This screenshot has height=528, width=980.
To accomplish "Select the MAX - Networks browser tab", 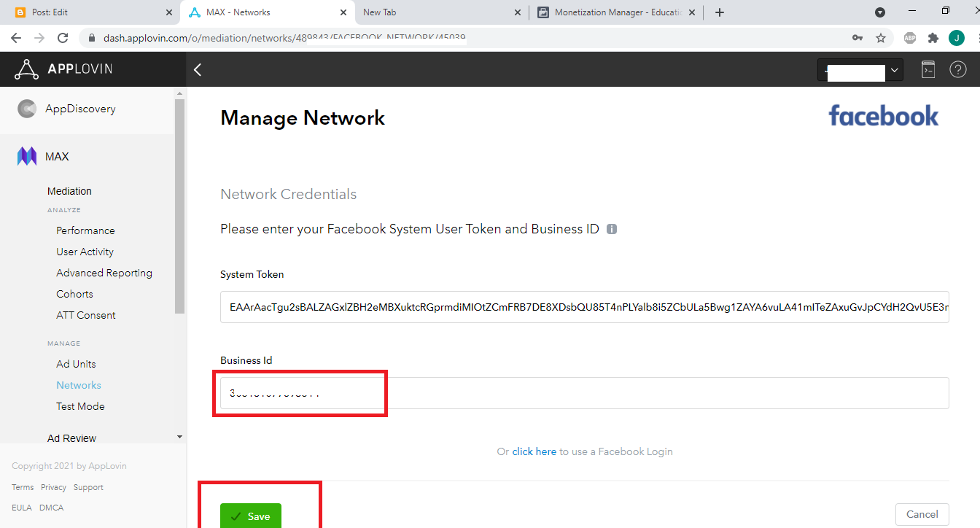I will click(x=266, y=12).
